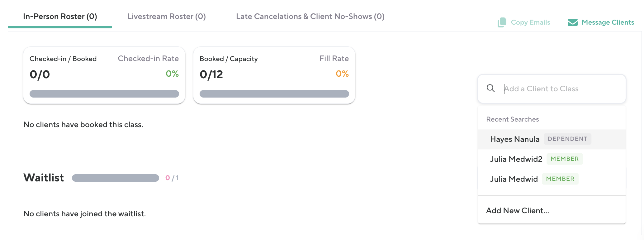The image size is (644, 240).
Task: Pick Julia Medwid from recent searches
Action: click(514, 179)
